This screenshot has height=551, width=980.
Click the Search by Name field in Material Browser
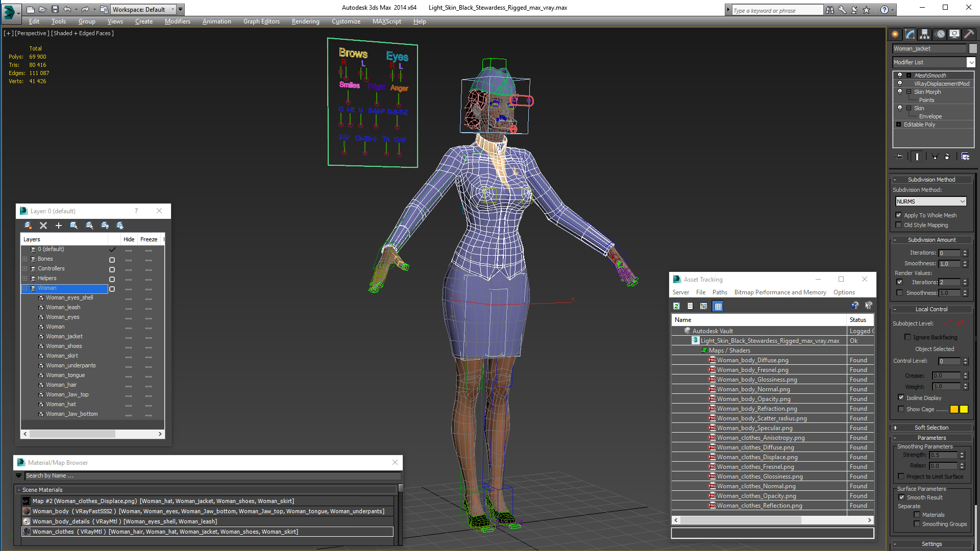(212, 475)
